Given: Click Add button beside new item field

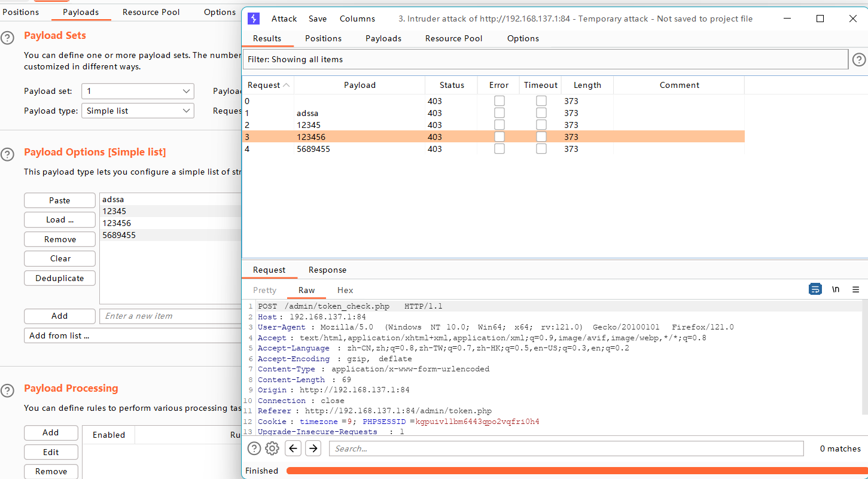Looking at the screenshot, I should (60, 316).
